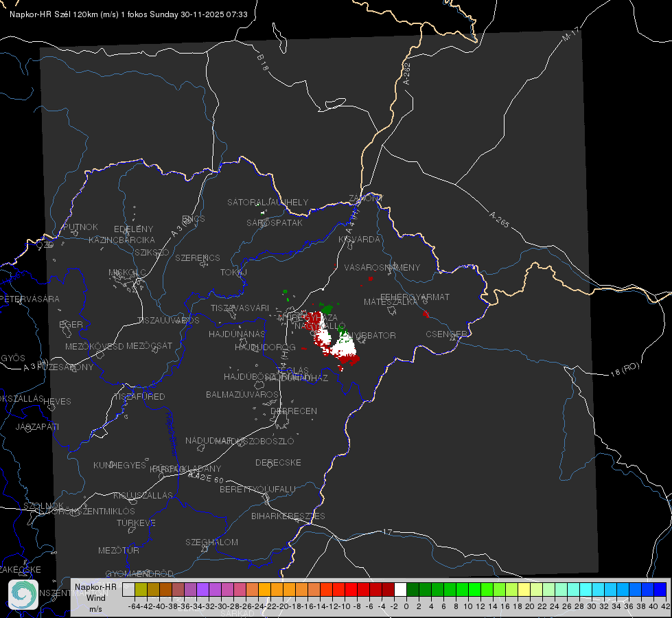Image resolution: width=672 pixels, height=618 pixels.
Task: Click the A-262 road label
Action: point(407,73)
